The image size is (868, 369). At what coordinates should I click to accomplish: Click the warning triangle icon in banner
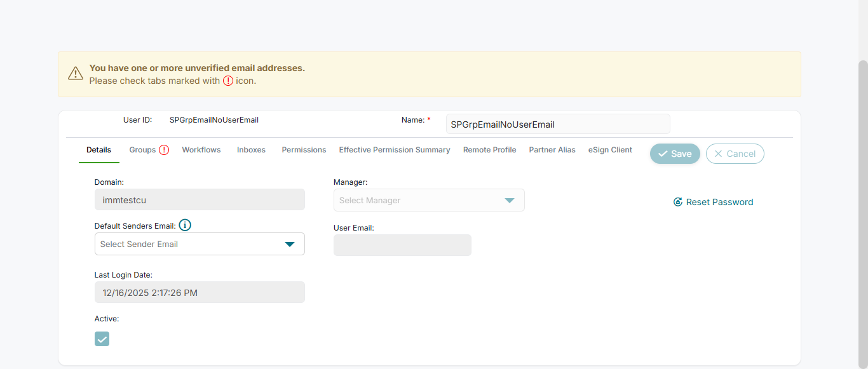(76, 74)
